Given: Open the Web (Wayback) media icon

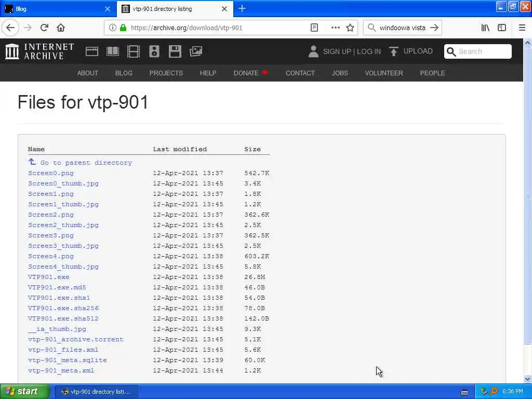Looking at the screenshot, I should click(x=91, y=51).
